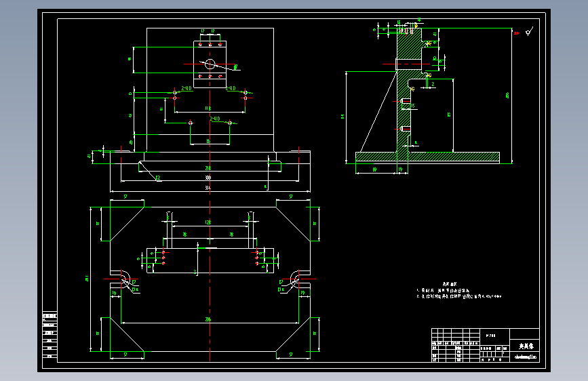Pick the 300 dimension in the front view

tap(208, 178)
